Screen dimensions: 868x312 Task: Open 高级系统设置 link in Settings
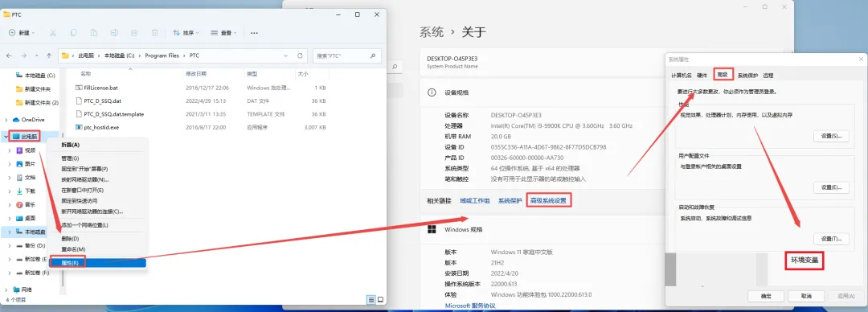coord(549,200)
